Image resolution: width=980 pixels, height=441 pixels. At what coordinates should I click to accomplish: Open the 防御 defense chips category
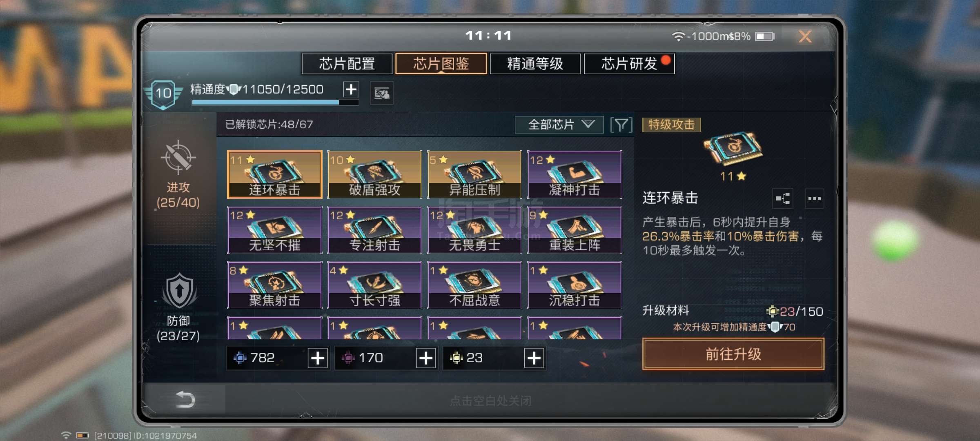[x=178, y=308]
